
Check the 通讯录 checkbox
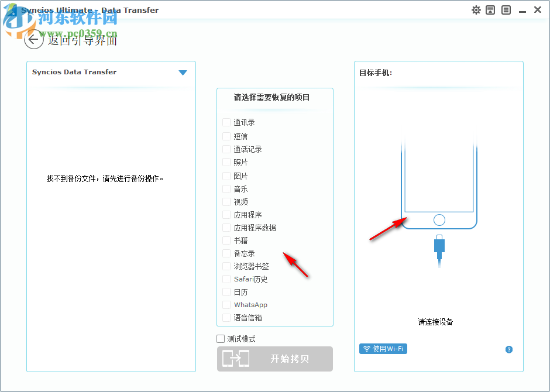[225, 122]
